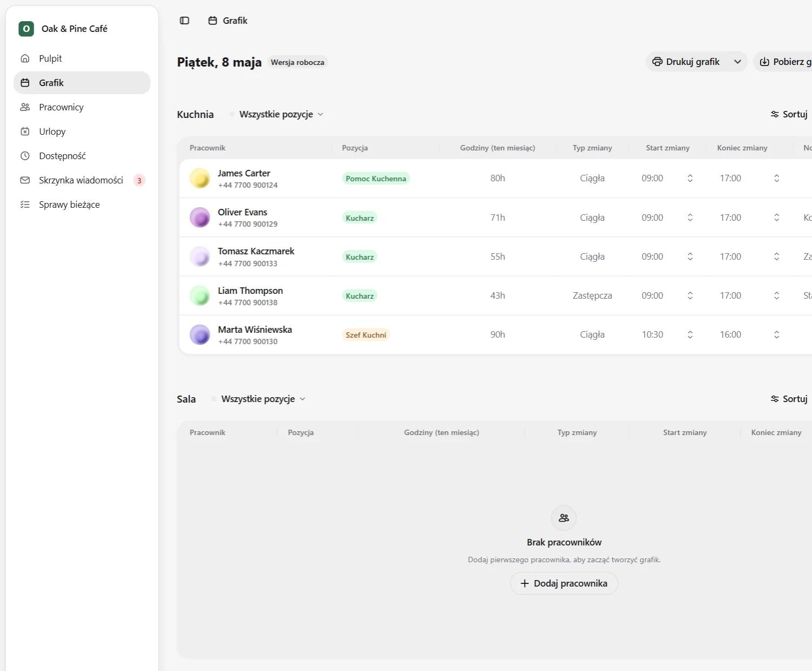Click Sortuj for the Sala table
Screen dimensions: 812x671
coord(789,399)
